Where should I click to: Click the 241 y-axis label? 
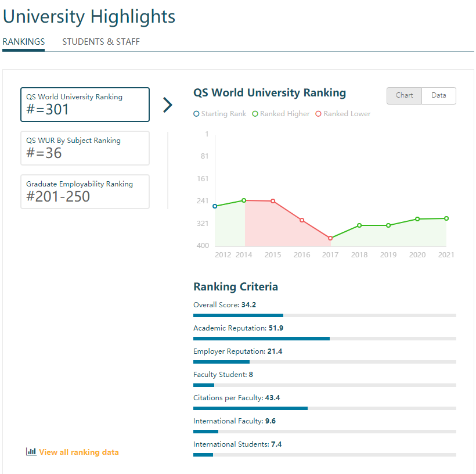click(203, 201)
